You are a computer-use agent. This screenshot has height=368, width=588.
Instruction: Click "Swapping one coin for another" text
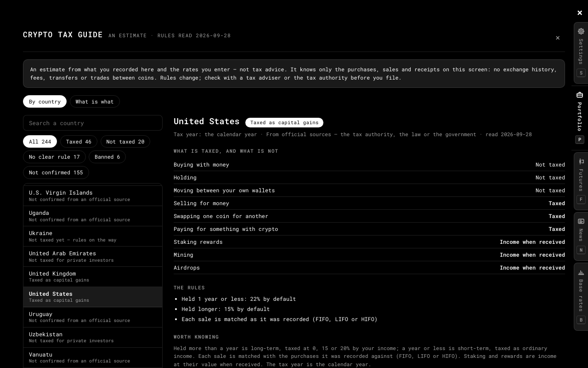[x=221, y=216]
